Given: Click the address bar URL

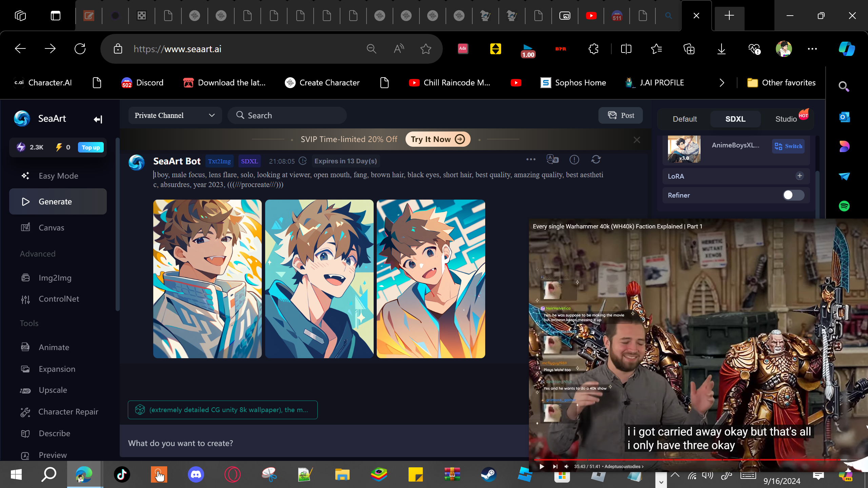Looking at the screenshot, I should pyautogui.click(x=177, y=49).
